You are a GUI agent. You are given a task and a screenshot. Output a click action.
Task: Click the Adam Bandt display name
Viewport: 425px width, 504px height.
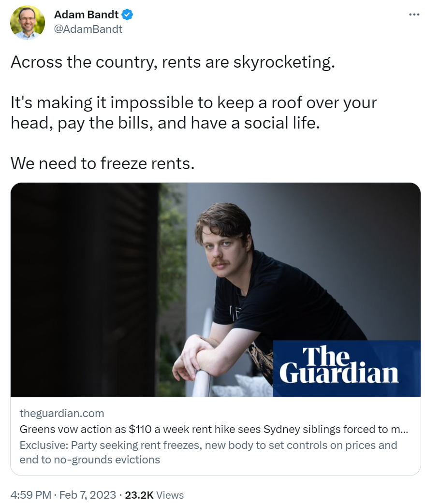pos(86,14)
